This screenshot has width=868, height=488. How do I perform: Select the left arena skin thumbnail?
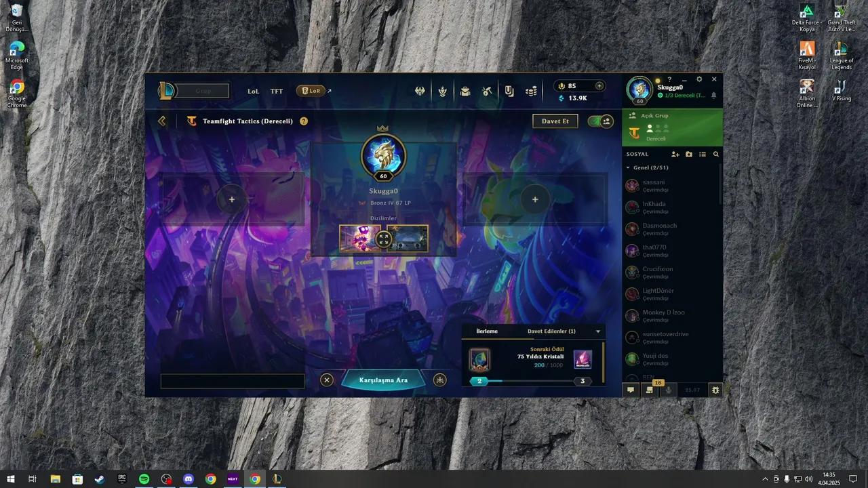pos(360,239)
